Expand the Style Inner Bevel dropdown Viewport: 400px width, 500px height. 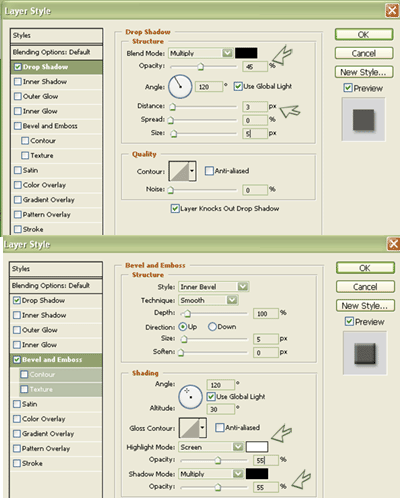click(x=214, y=287)
